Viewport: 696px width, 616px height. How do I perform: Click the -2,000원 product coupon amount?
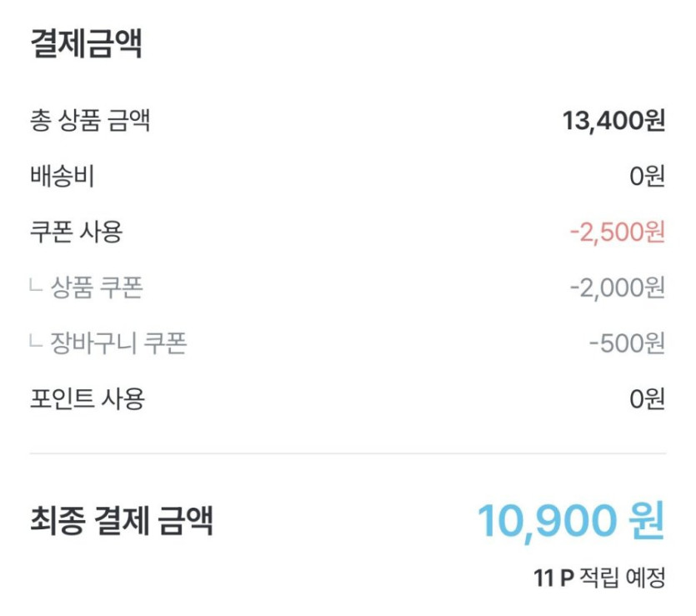[617, 288]
